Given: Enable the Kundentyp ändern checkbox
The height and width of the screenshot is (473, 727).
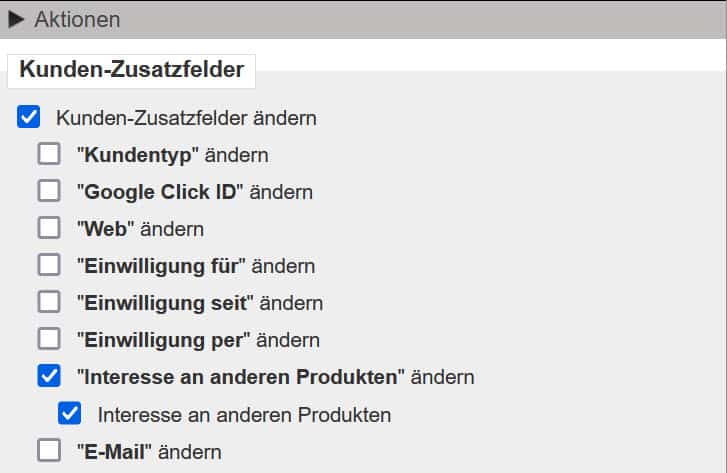Looking at the screenshot, I should [x=49, y=155].
